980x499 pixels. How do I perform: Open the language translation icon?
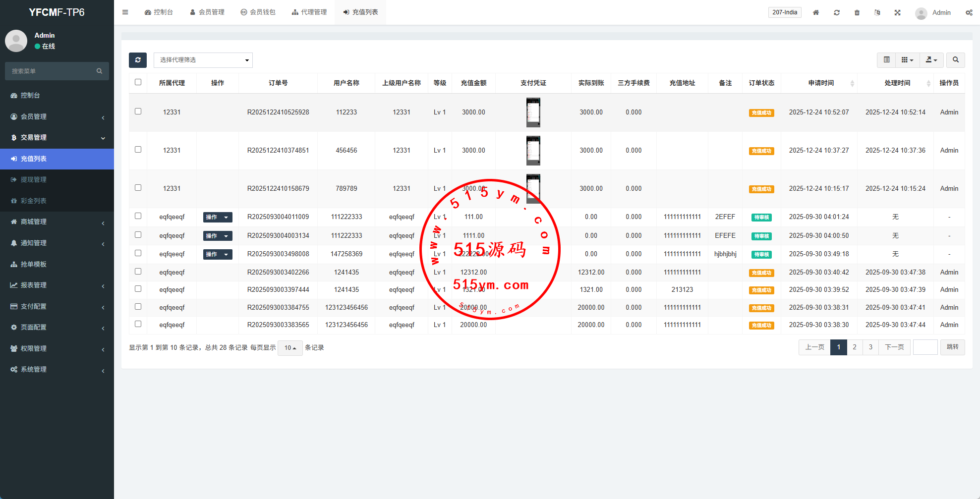(877, 12)
